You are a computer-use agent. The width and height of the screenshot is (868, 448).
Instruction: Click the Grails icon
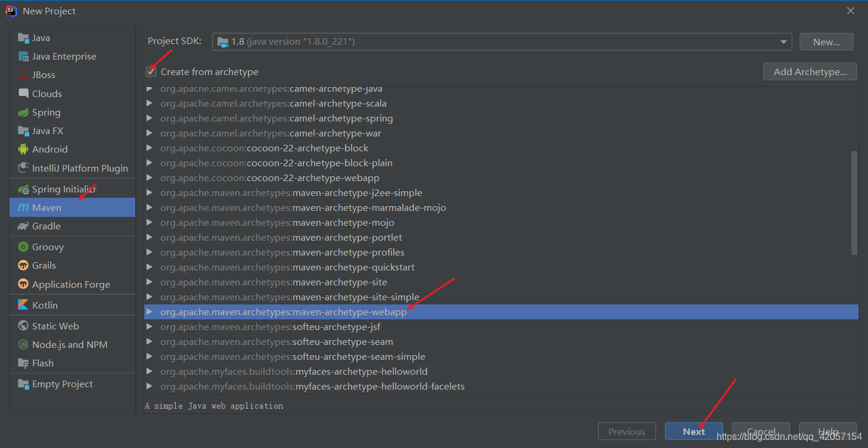[x=23, y=266]
